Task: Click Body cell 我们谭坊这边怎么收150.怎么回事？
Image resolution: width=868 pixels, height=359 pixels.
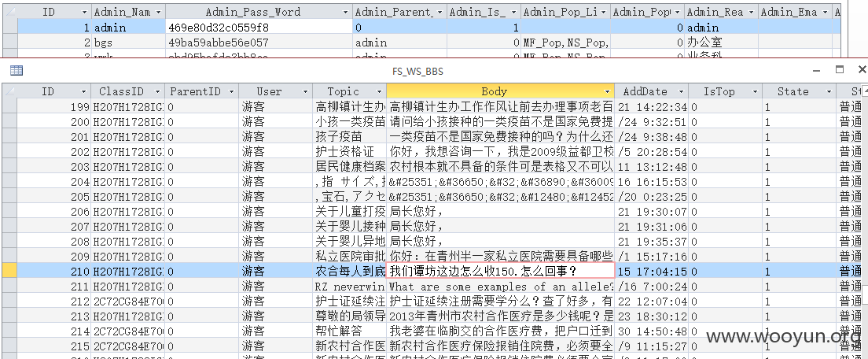Action: coord(500,271)
